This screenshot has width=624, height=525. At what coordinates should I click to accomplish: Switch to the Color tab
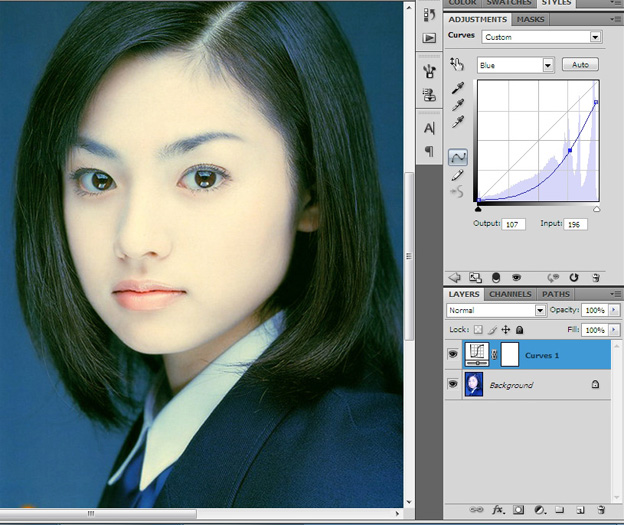[x=462, y=3]
